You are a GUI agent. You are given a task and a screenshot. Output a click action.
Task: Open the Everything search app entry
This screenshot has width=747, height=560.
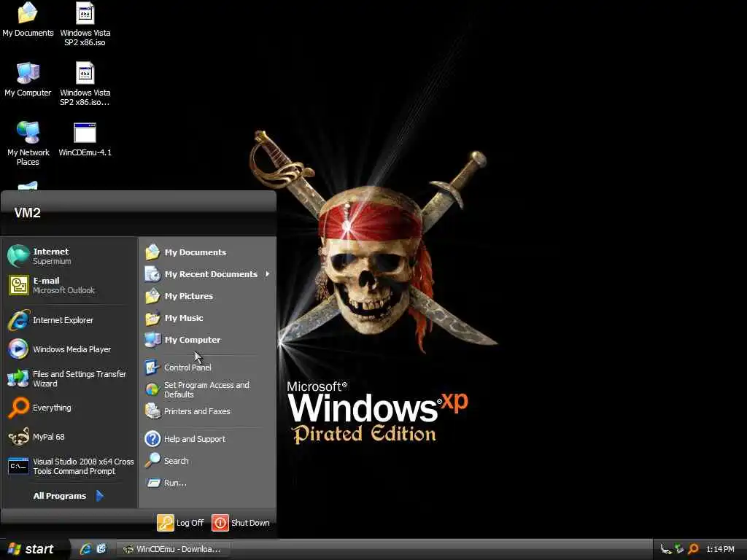coord(69,408)
